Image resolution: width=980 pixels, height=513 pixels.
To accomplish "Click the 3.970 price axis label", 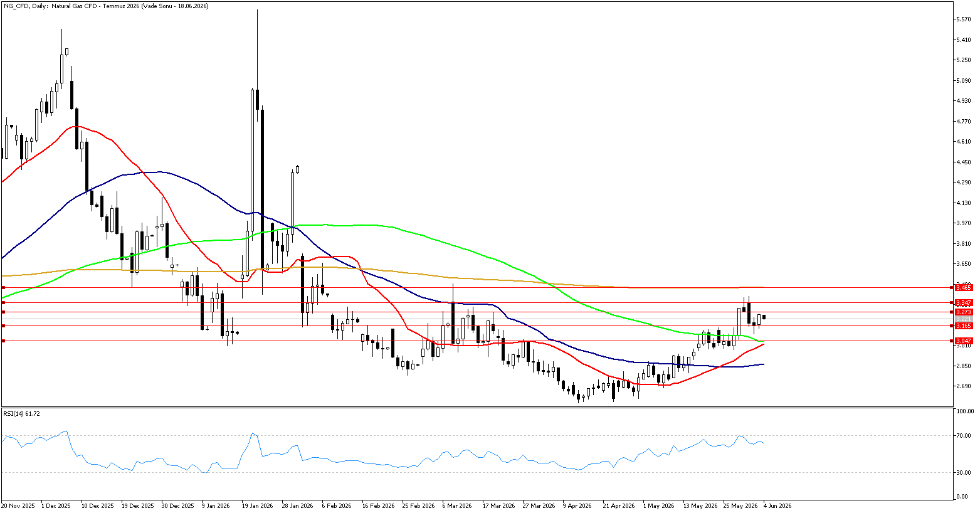I will [x=964, y=223].
